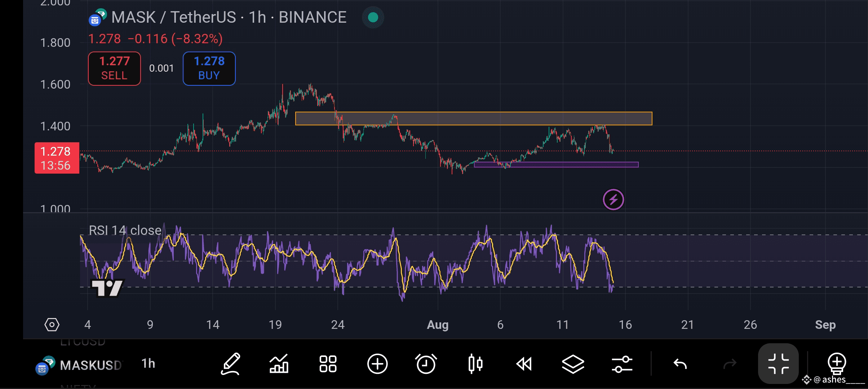Select the RSI 14 close indicator label

125,230
